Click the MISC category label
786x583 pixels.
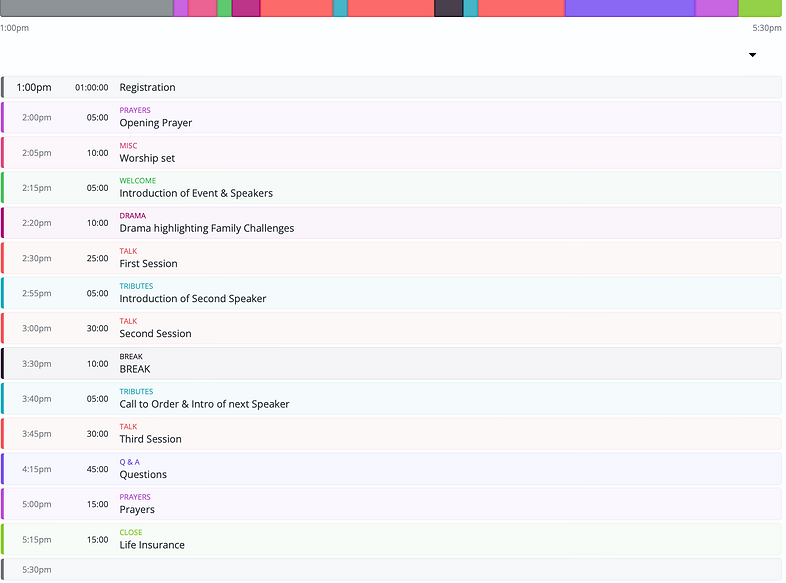click(x=128, y=145)
